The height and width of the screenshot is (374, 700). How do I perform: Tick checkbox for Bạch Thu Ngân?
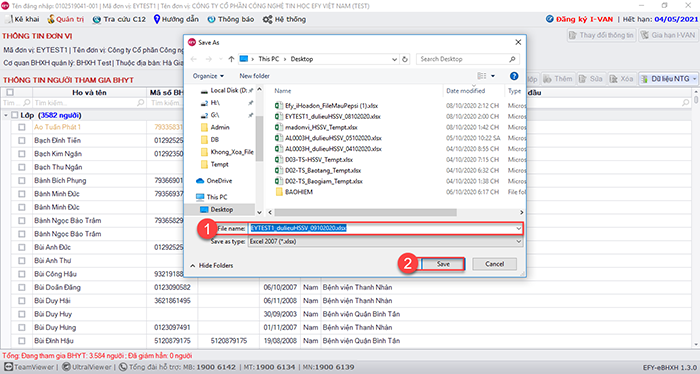[21, 167]
